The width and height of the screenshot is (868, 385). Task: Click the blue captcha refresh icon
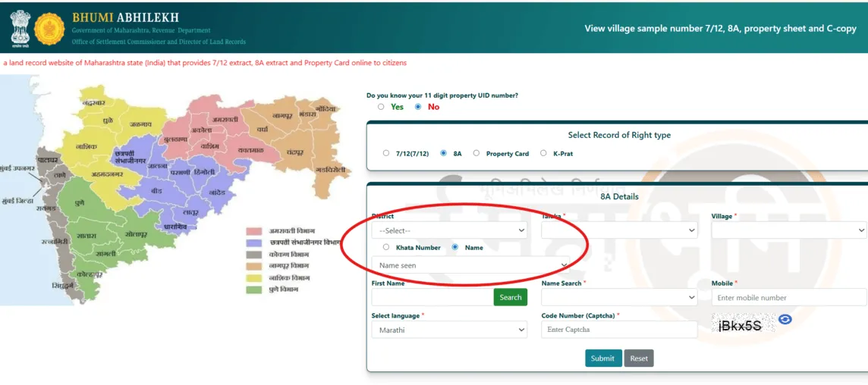785,320
